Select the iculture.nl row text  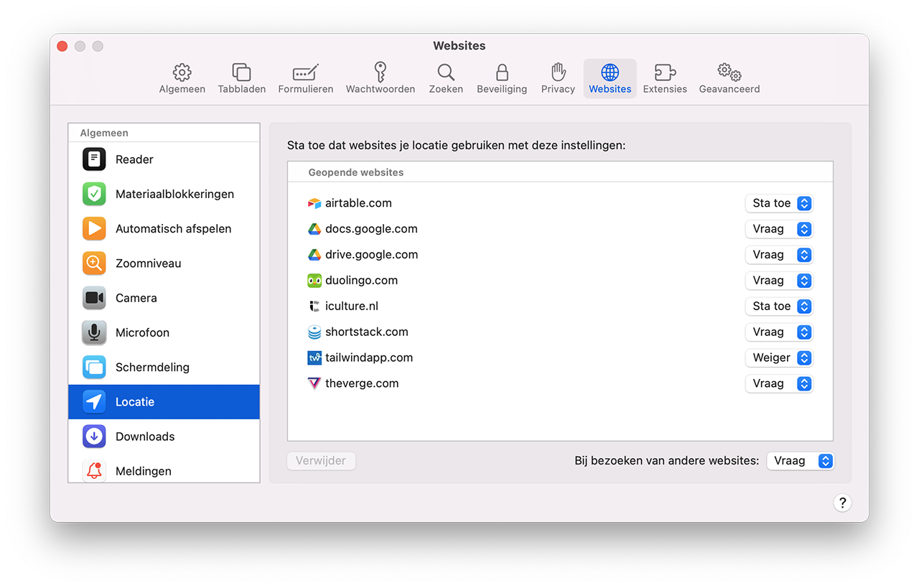click(352, 307)
